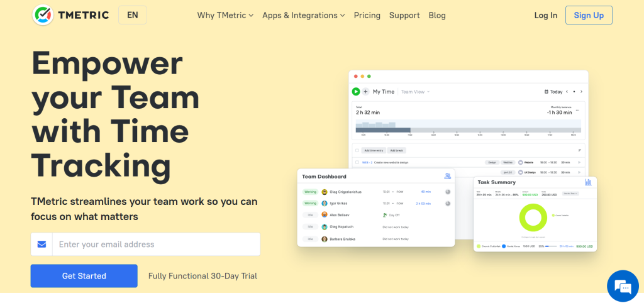Go to the next day arrow
Viewport: 644px width, 303px height.
581,92
